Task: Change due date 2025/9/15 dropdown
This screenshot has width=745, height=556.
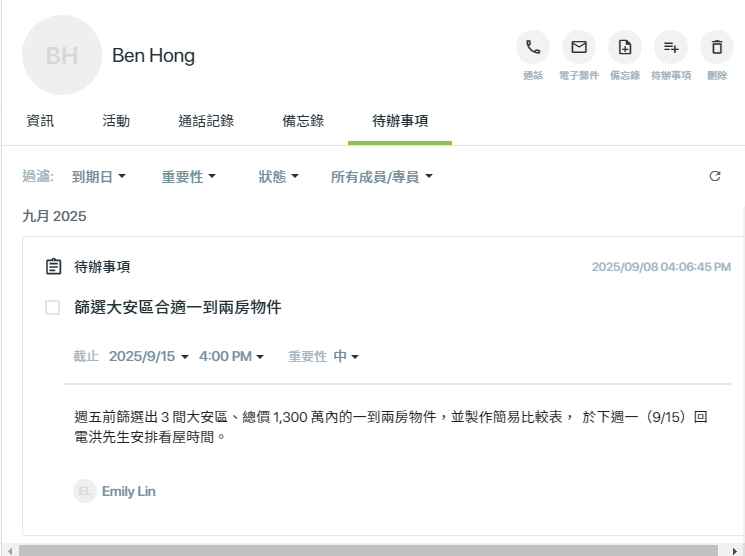Action: [x=149, y=356]
